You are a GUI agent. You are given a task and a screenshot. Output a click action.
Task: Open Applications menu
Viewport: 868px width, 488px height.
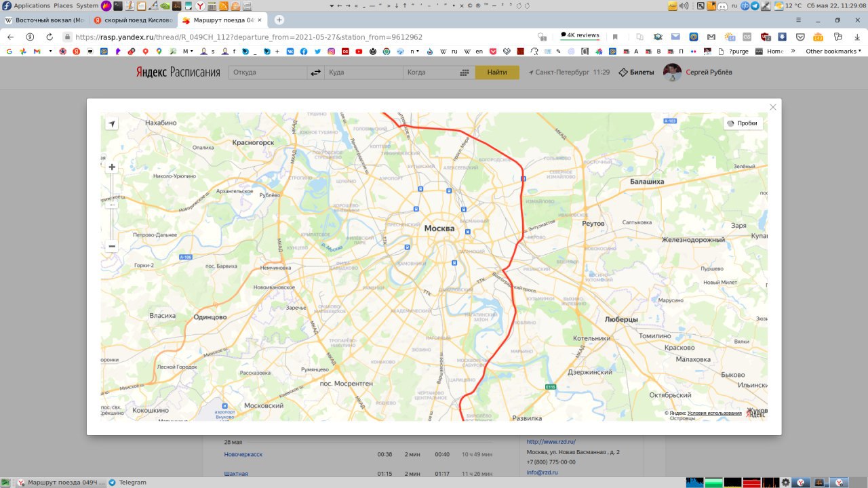click(26, 5)
